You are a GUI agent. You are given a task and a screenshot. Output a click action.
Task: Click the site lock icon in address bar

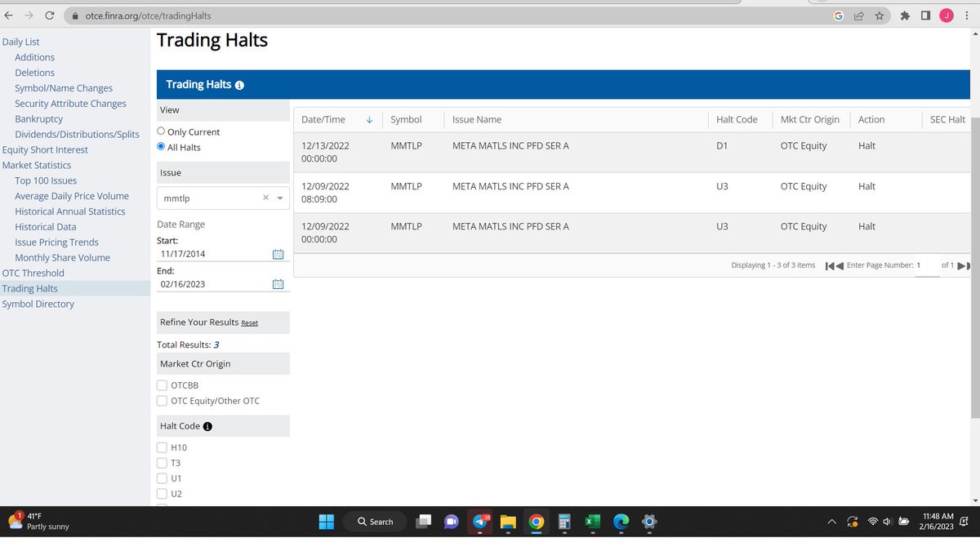(x=74, y=16)
